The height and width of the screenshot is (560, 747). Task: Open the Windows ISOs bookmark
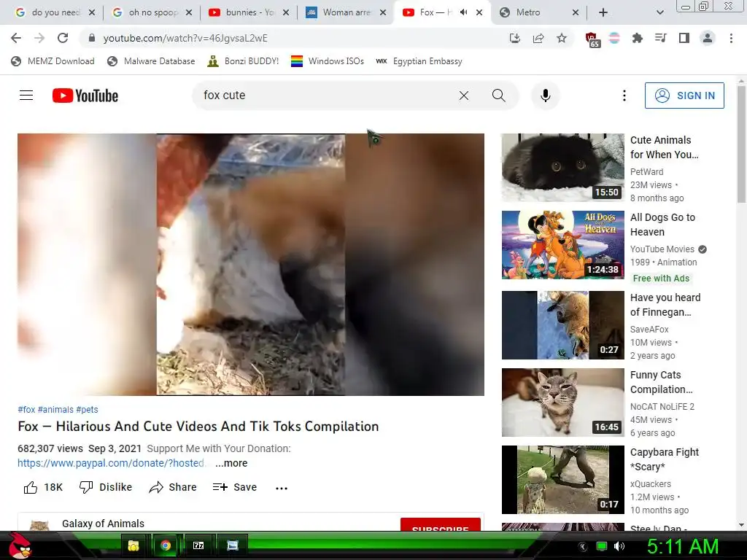[x=328, y=61]
